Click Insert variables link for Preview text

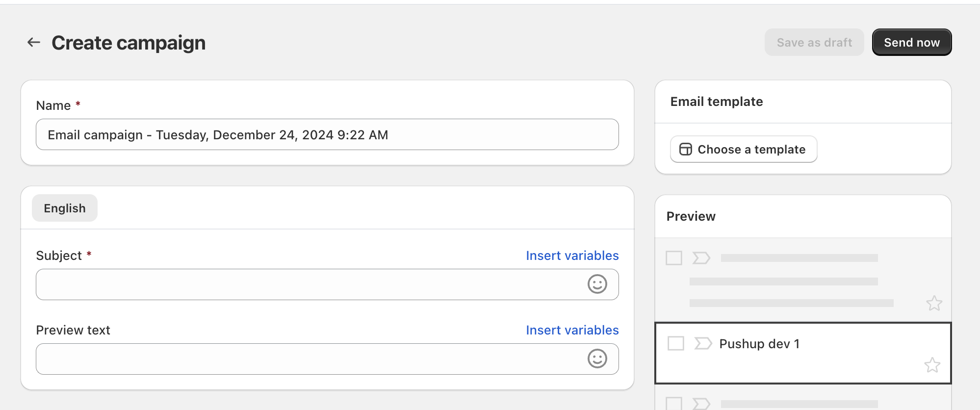click(572, 330)
